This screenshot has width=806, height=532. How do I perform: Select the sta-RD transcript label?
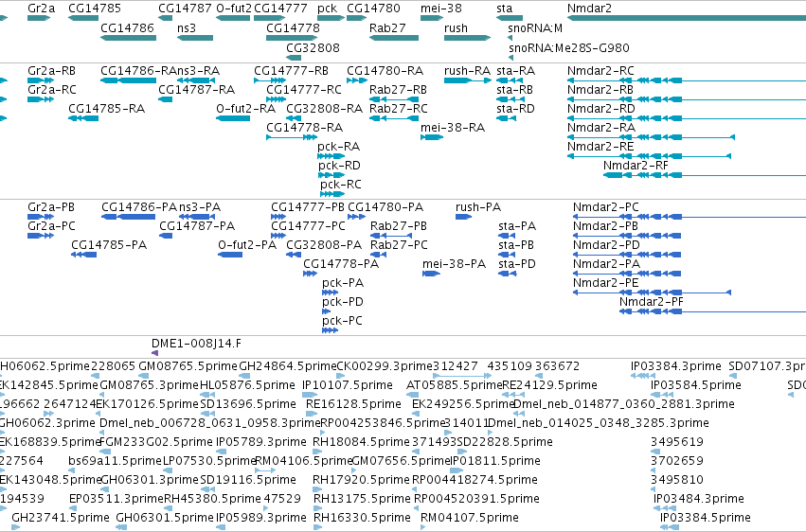click(515, 108)
